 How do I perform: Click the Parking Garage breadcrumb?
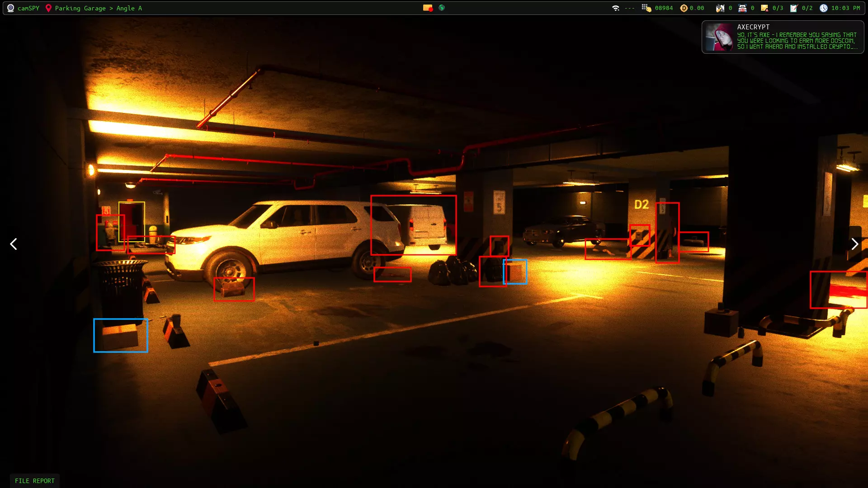[x=80, y=8]
